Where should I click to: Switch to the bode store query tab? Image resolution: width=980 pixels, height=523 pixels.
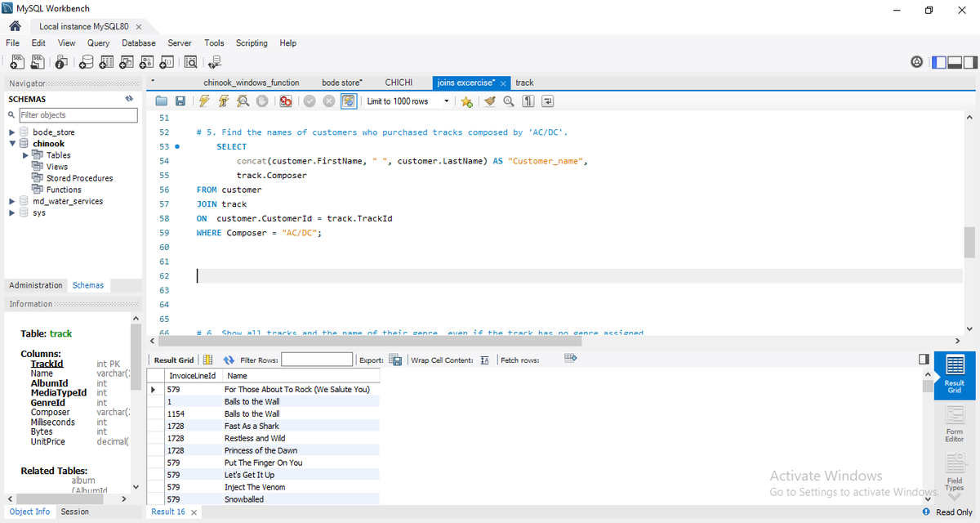[x=342, y=83]
